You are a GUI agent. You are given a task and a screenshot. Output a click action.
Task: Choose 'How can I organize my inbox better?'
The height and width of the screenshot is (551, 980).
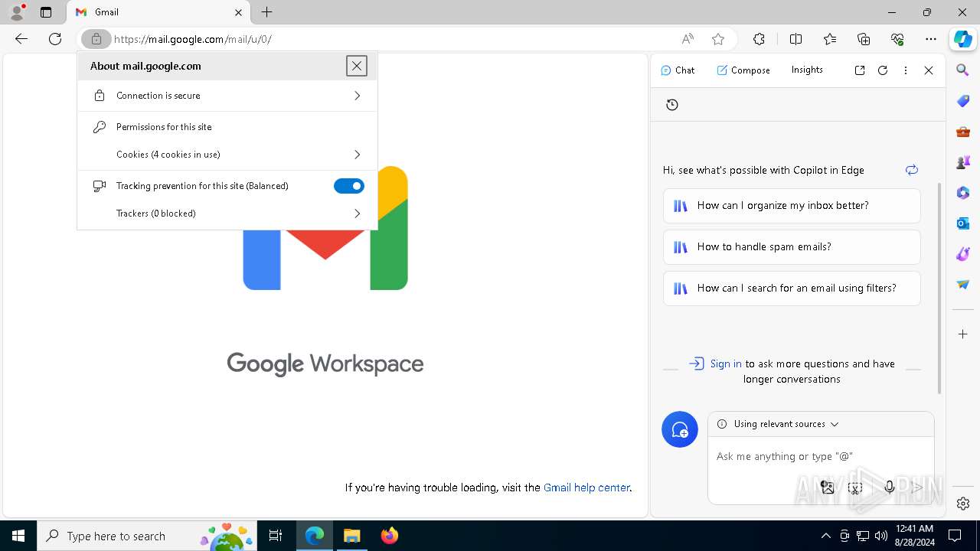(x=792, y=206)
